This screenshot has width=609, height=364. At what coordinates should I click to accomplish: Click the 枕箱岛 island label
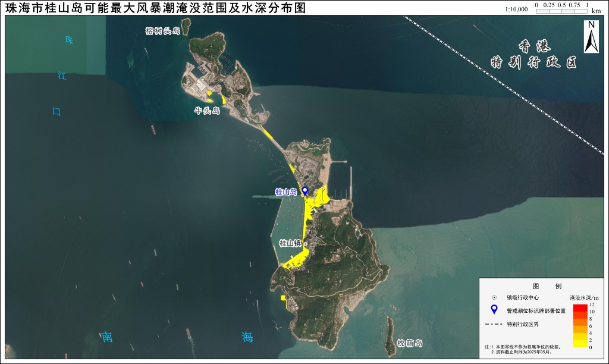409,343
